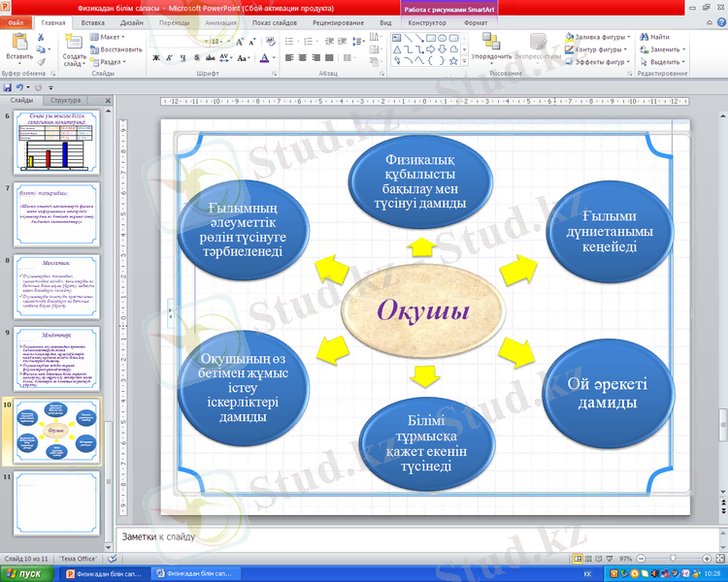This screenshot has width=728, height=582.
Task: Click the Undo arrow in the quick access toolbar
Action: (20, 87)
